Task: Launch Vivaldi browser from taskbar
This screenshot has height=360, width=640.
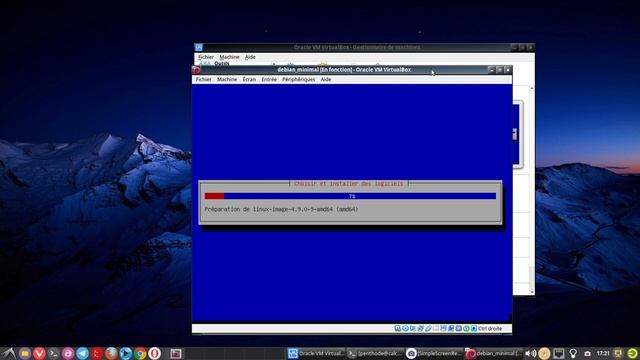Action: [39, 353]
